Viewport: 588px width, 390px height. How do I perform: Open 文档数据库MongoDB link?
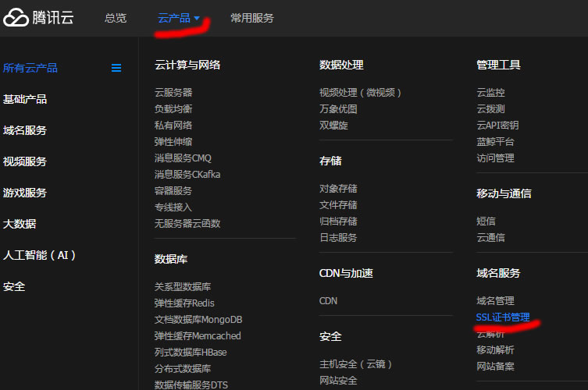pyautogui.click(x=198, y=320)
